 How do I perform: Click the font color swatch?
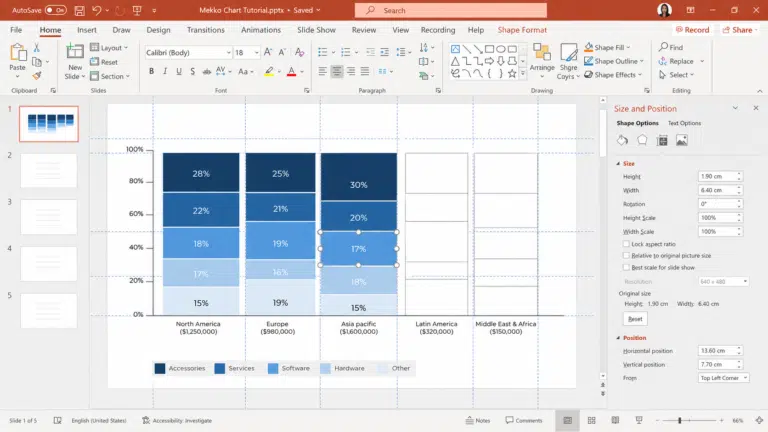[291, 72]
